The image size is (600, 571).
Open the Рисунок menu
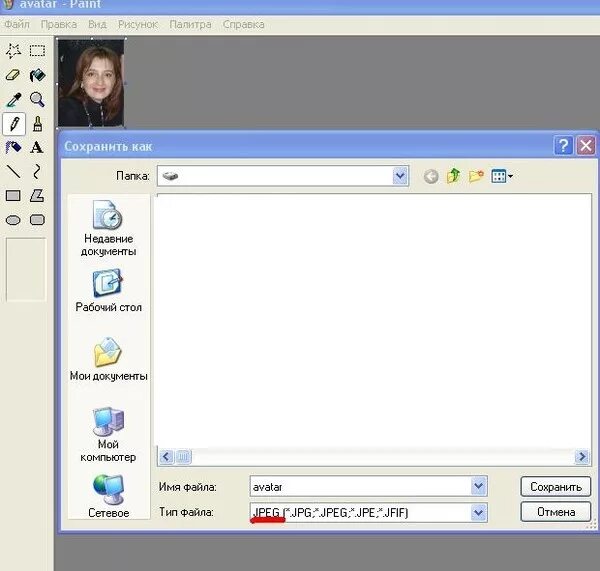(x=138, y=24)
